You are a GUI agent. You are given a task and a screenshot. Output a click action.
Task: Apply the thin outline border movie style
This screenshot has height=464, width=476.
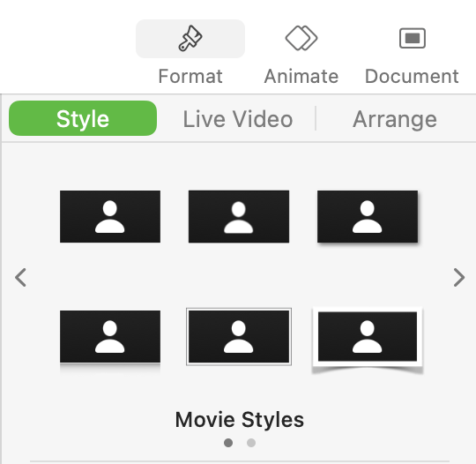(x=239, y=337)
